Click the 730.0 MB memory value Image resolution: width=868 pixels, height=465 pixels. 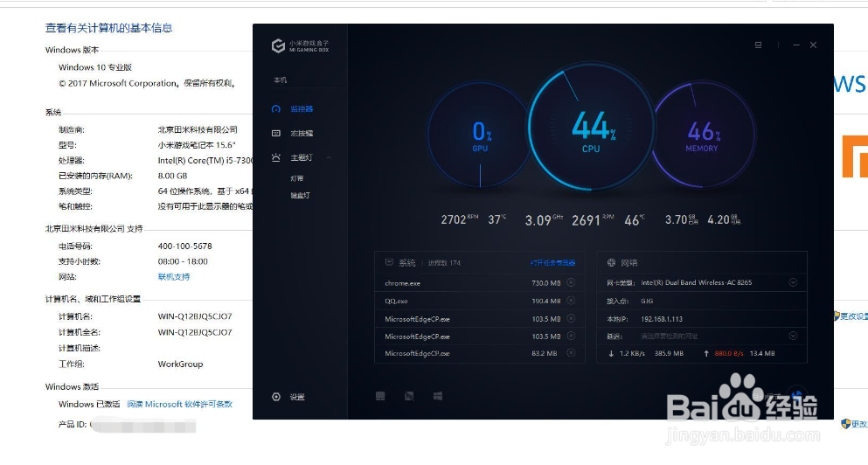[x=545, y=283]
